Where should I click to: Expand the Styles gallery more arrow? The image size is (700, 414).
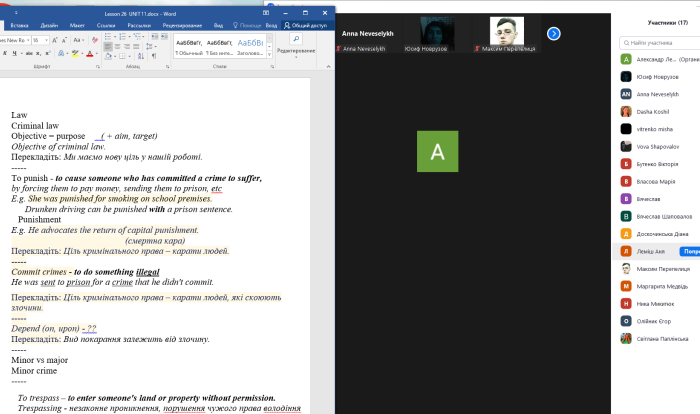tap(268, 56)
